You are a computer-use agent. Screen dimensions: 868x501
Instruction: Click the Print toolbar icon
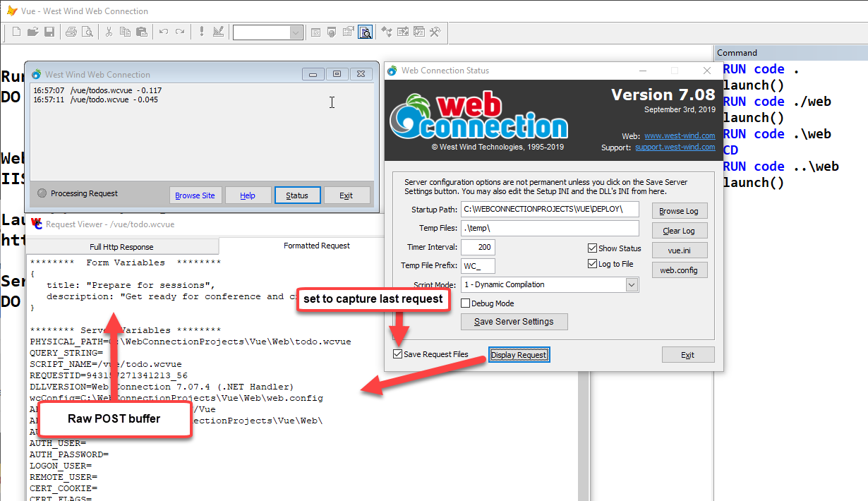(x=71, y=32)
